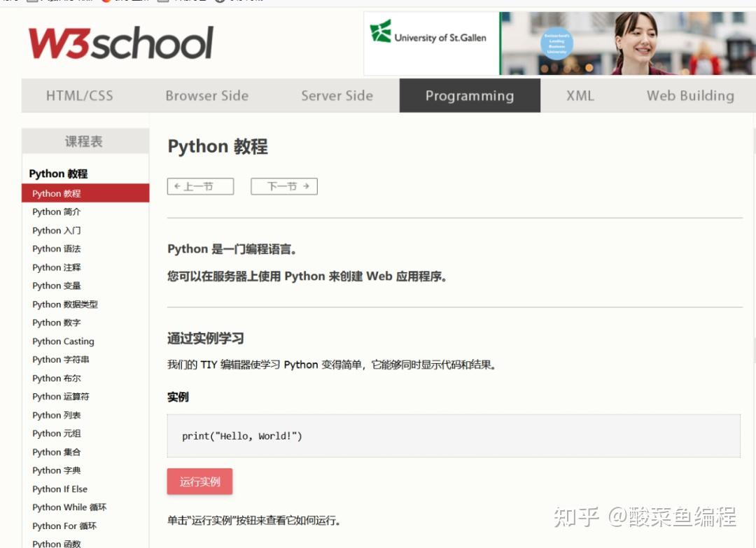Select the Programming tab

470,95
